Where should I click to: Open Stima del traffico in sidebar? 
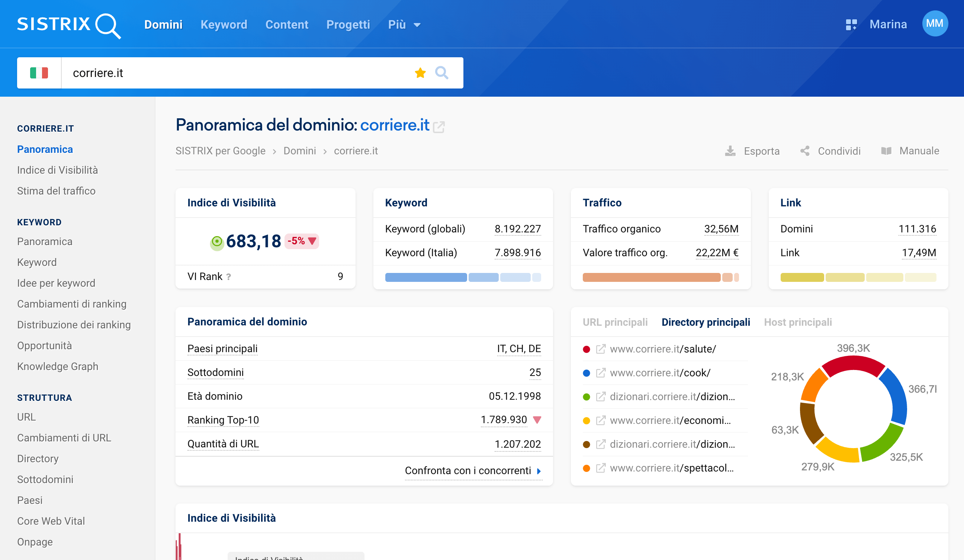point(56,191)
